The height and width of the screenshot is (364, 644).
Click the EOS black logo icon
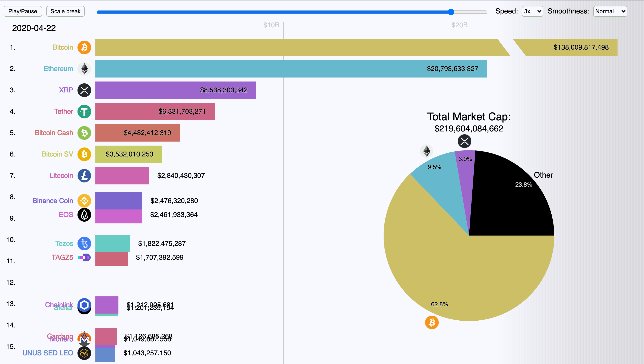pyautogui.click(x=84, y=215)
